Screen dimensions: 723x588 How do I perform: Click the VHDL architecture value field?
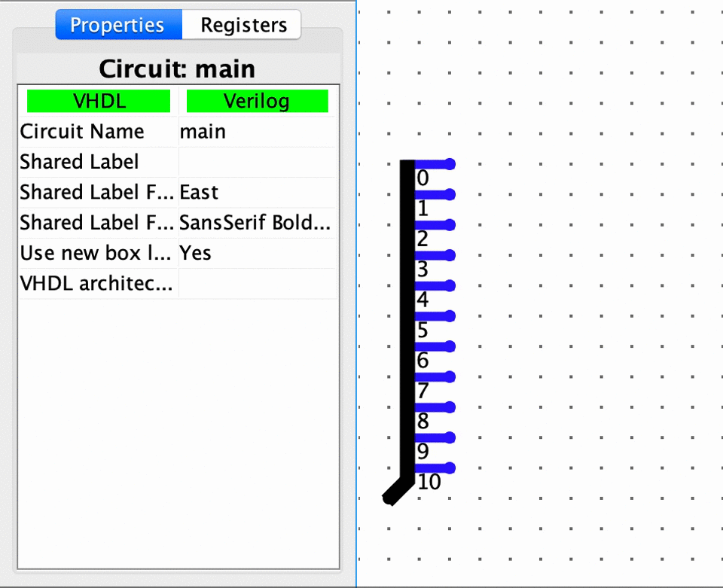(256, 284)
